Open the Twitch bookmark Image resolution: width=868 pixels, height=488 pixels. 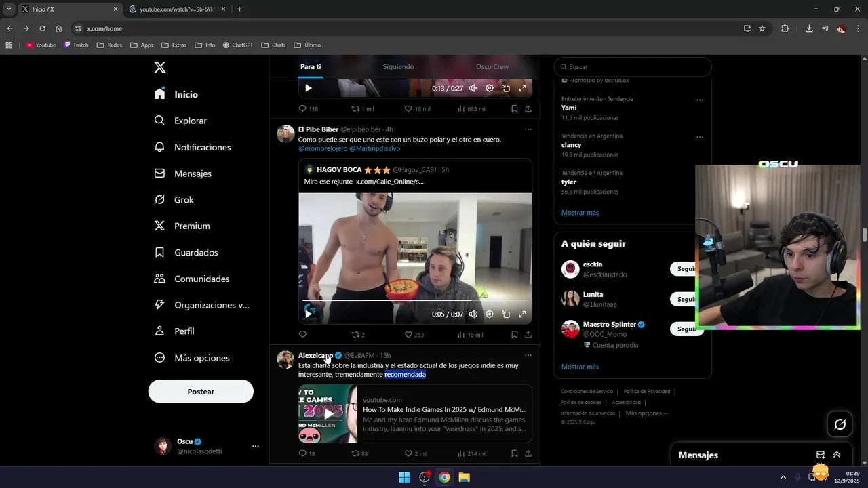coord(76,45)
